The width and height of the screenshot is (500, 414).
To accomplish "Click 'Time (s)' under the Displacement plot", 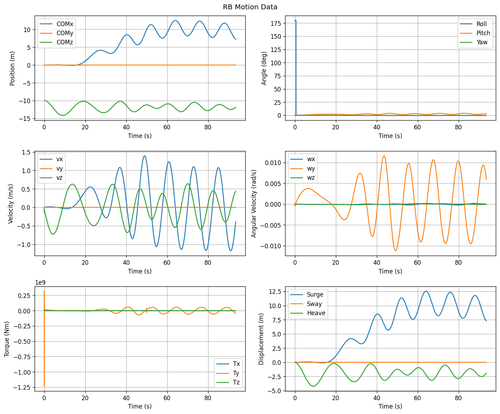I will [x=390, y=407].
